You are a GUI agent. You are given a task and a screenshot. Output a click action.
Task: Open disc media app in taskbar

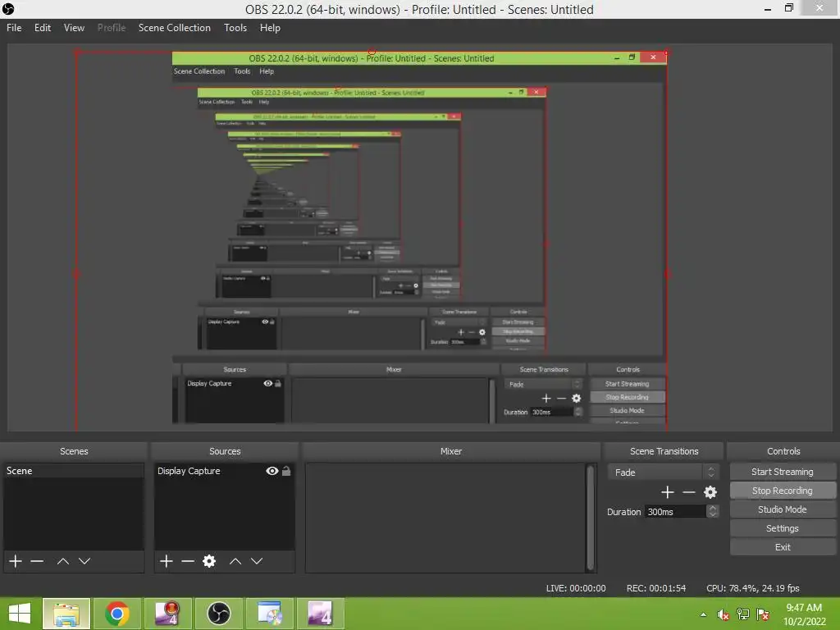[x=269, y=614]
